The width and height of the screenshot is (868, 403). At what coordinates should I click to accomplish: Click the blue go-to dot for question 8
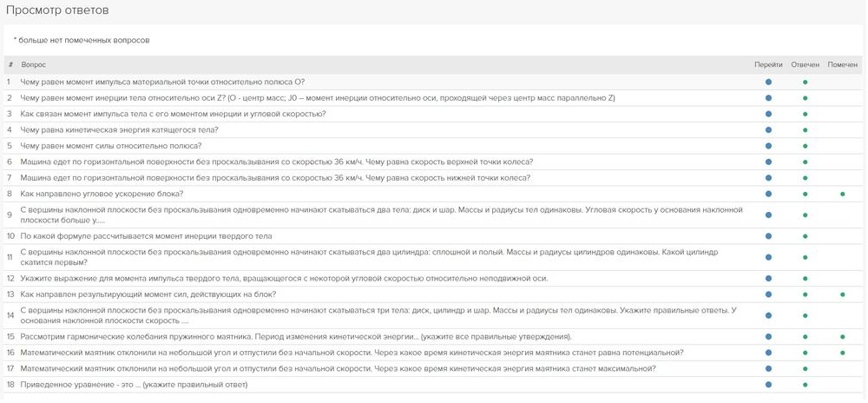tap(768, 194)
